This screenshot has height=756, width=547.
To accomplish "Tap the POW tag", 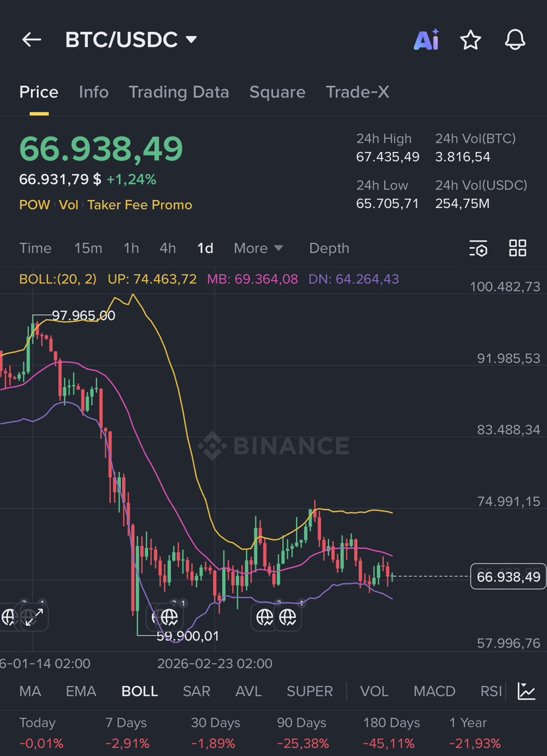I will 34,205.
